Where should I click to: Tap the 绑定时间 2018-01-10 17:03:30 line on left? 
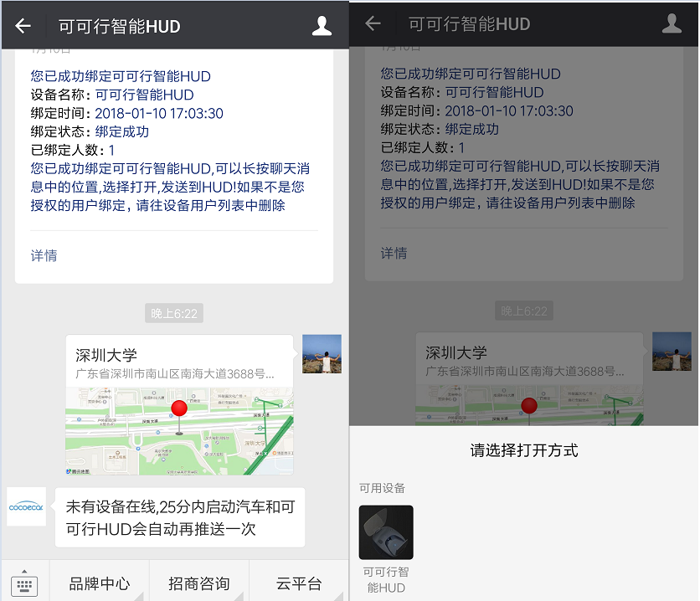point(126,113)
